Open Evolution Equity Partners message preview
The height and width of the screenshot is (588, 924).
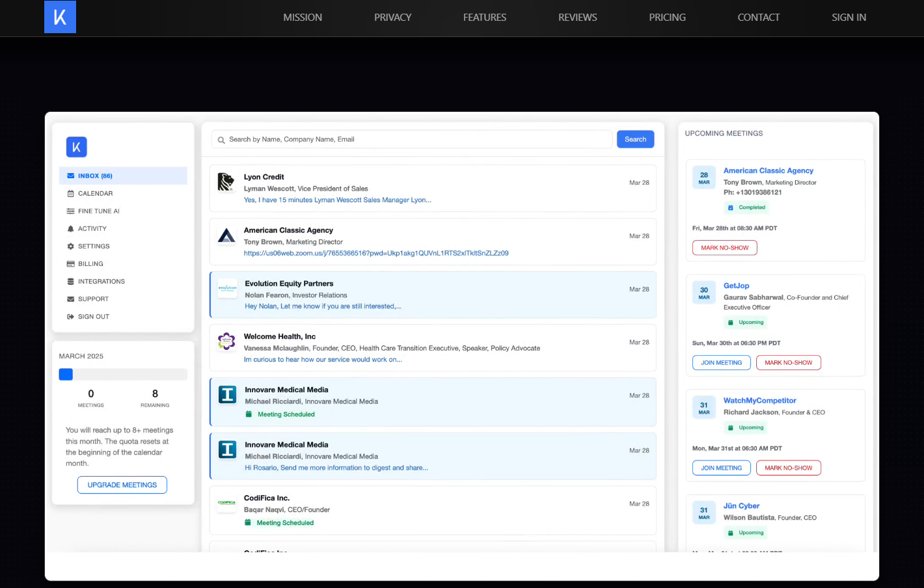click(323, 306)
